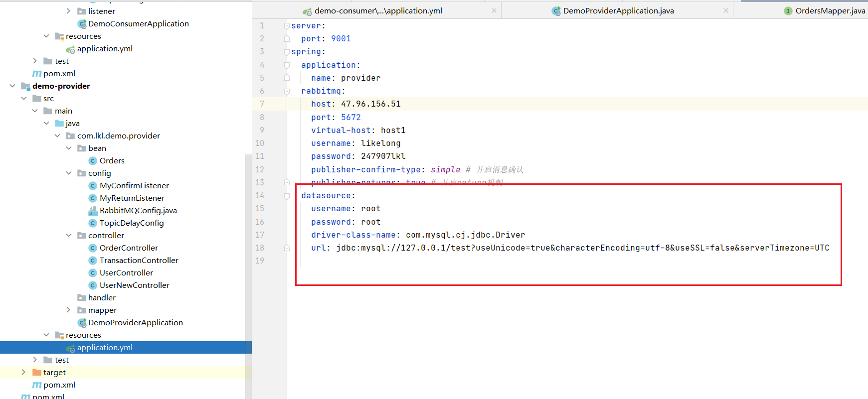Click the driver-class-name value com.mysql.cj.jdbc.Driver
This screenshot has width=868, height=399.
(x=466, y=235)
